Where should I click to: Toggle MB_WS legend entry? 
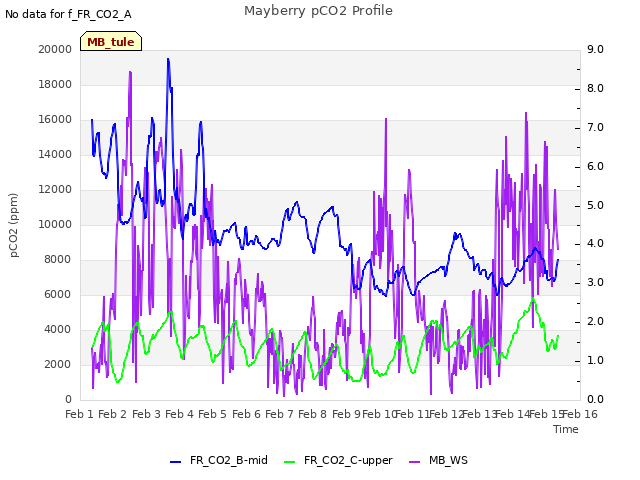[438, 460]
